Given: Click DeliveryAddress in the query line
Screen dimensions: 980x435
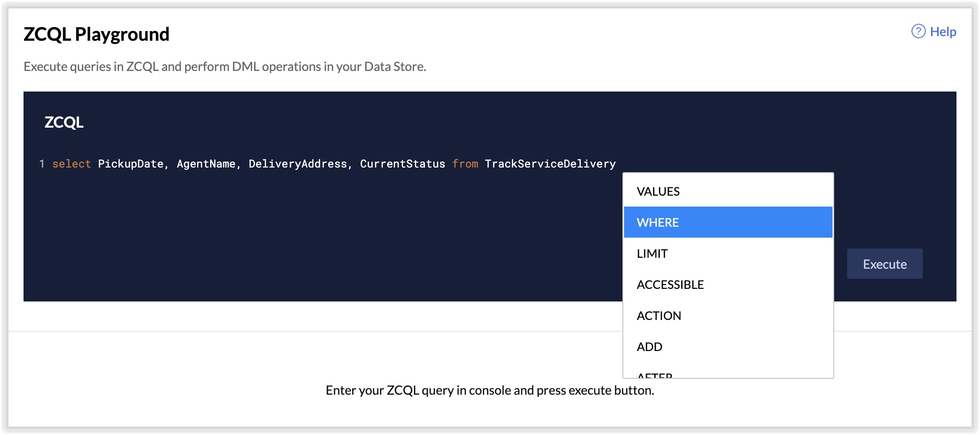Looking at the screenshot, I should [298, 164].
